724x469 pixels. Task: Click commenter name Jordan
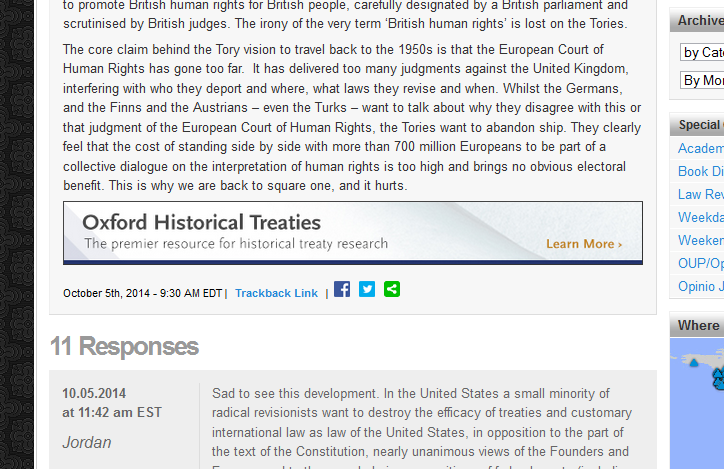point(87,442)
